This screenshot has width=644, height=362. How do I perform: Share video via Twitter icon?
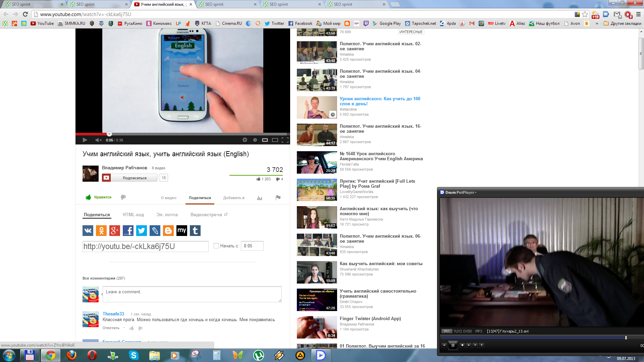click(x=142, y=231)
